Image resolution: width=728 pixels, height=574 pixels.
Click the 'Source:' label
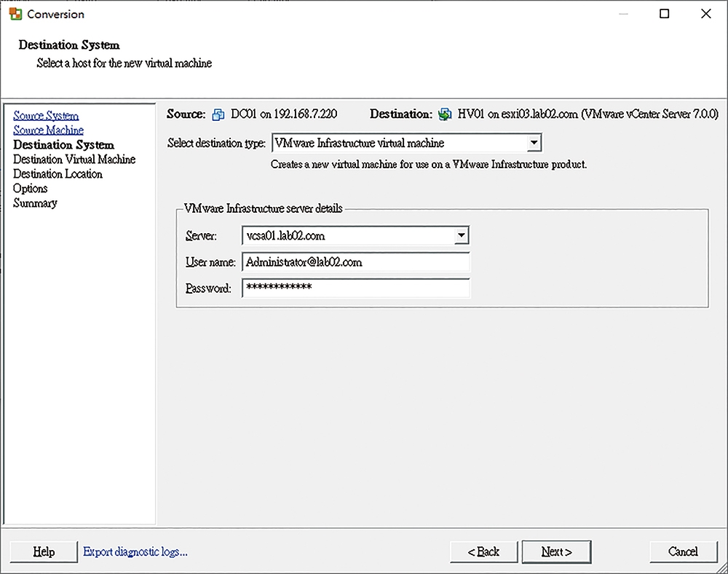click(186, 114)
